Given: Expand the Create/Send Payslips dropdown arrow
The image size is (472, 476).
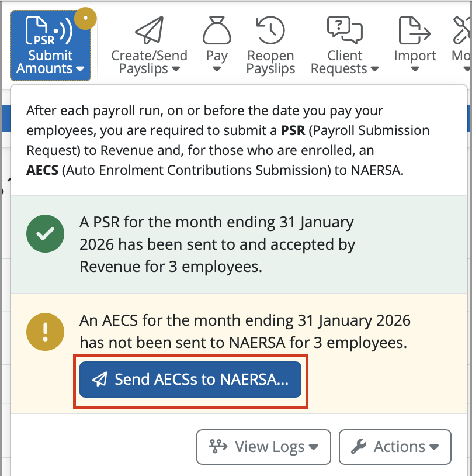Looking at the screenshot, I should pos(175,69).
